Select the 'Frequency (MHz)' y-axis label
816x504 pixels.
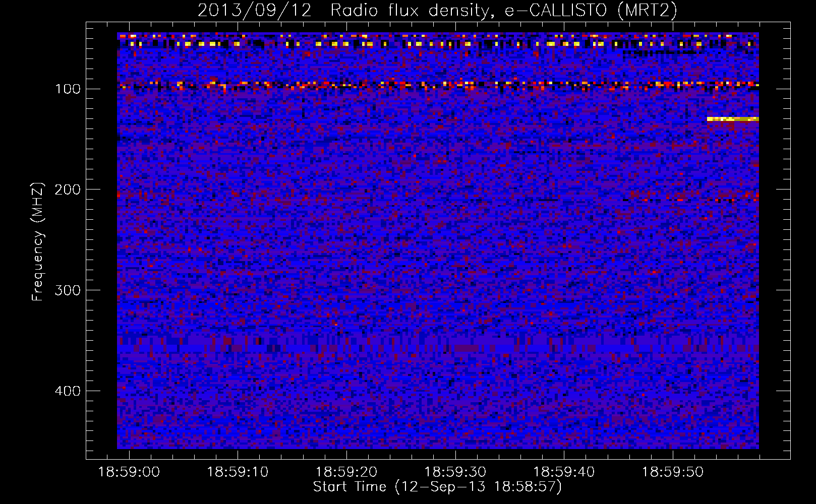[x=38, y=242]
